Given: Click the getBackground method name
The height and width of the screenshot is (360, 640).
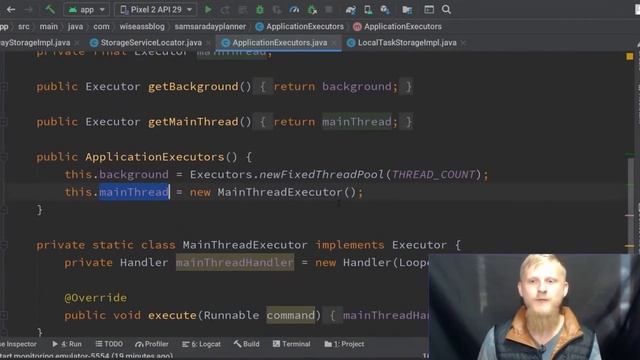Looking at the screenshot, I should 193,87.
